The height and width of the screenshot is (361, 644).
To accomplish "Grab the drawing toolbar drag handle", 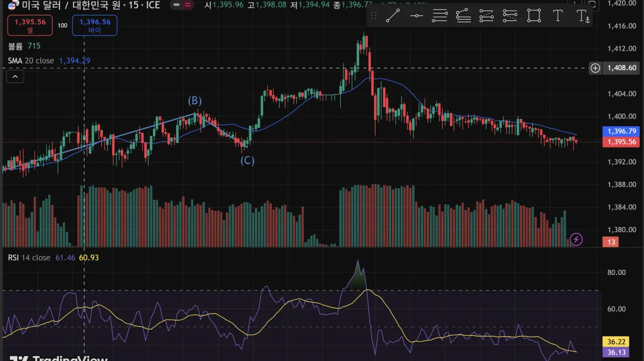I will click(x=375, y=16).
